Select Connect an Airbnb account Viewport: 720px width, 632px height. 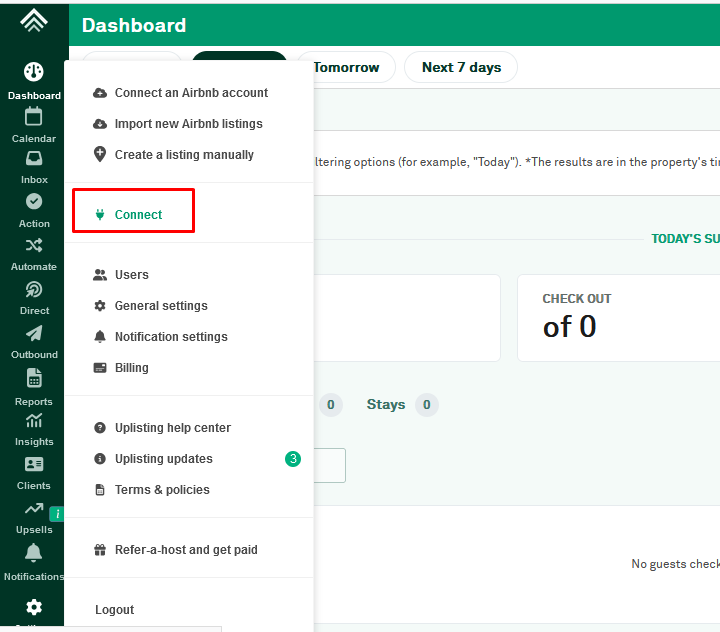coord(189,93)
